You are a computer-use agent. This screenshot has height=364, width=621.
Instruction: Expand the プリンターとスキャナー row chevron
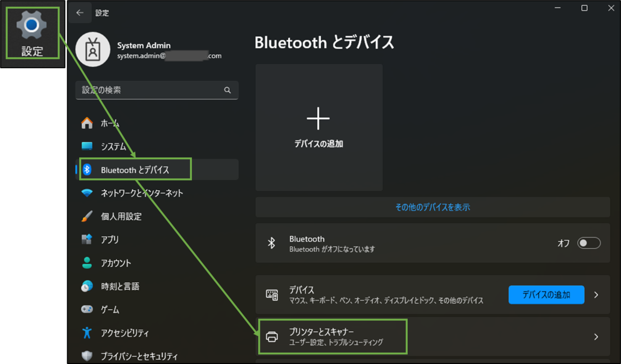tap(596, 337)
